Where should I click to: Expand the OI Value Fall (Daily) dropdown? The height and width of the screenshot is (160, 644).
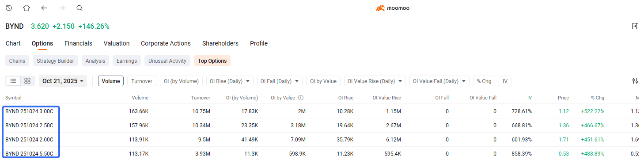click(439, 81)
